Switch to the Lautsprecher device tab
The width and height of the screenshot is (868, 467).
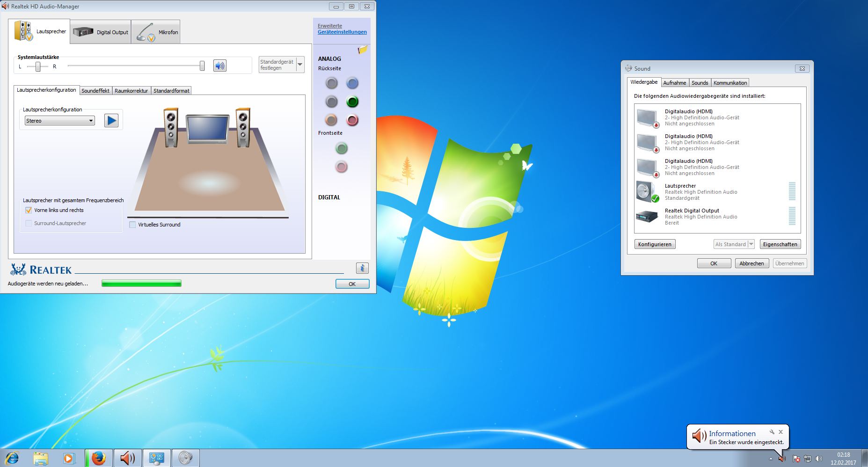click(x=39, y=31)
